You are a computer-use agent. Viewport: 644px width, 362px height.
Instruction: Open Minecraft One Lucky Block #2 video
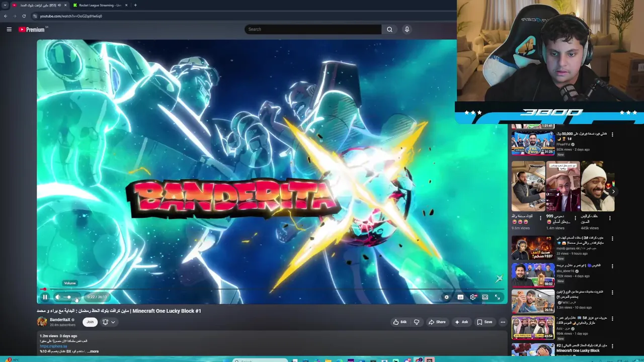[x=533, y=349]
